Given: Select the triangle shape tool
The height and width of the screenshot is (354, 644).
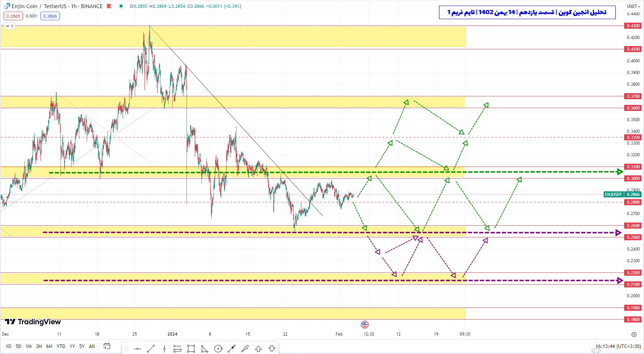Looking at the screenshot, I should [205, 349].
